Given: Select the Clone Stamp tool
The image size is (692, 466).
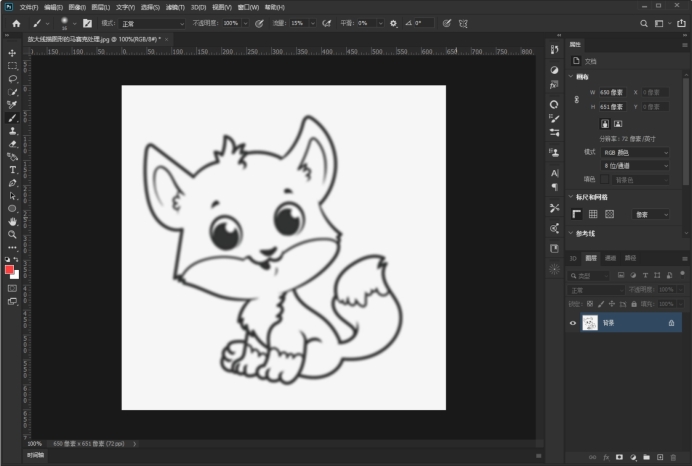Looking at the screenshot, I should 12,131.
